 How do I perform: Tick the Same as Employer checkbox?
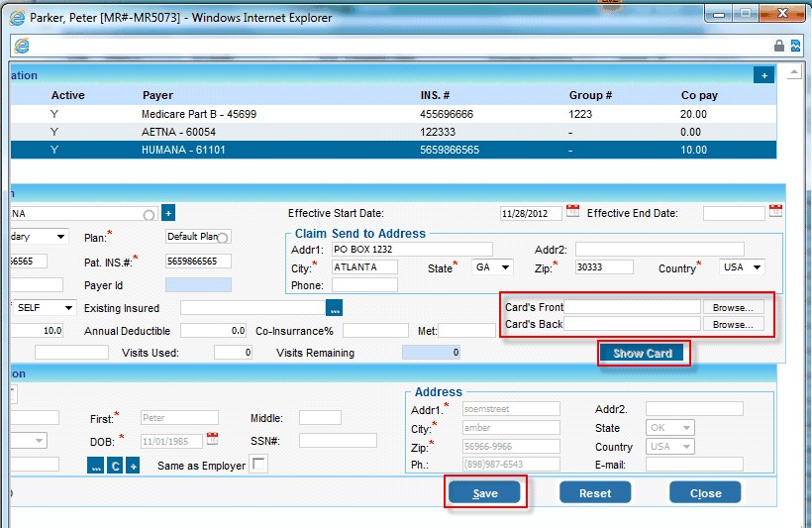click(x=258, y=465)
